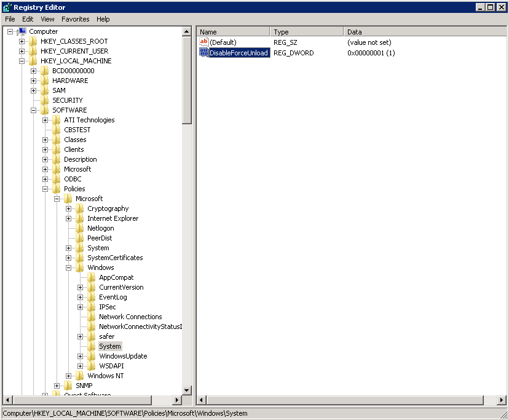Image resolution: width=509 pixels, height=420 pixels.
Task: Expand the HKEY_CURRENT_USER key
Action: pos(22,51)
